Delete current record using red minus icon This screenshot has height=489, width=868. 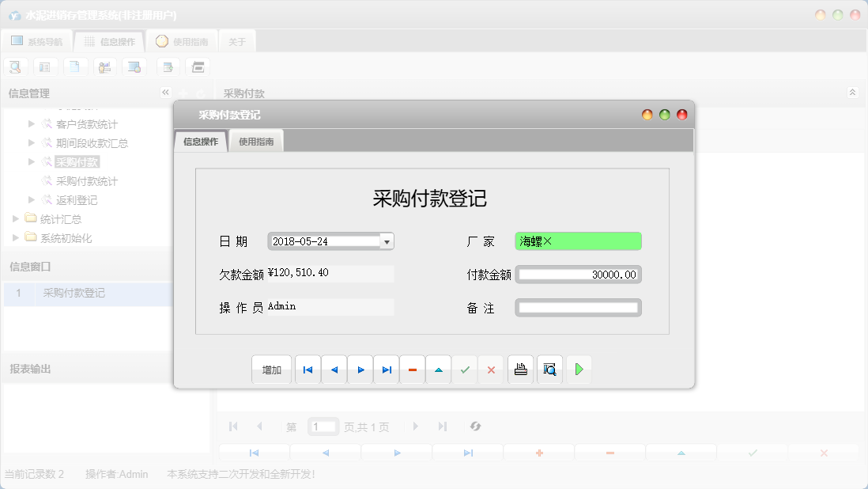click(x=412, y=370)
